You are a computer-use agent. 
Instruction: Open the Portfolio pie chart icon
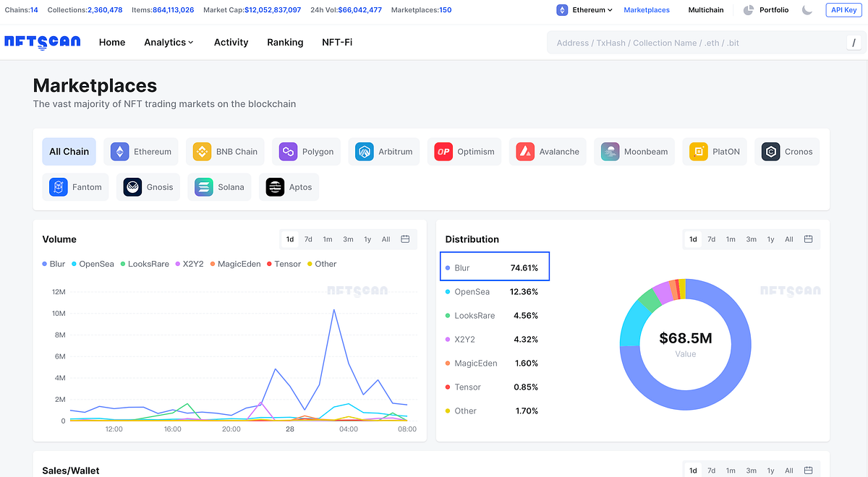(x=748, y=10)
